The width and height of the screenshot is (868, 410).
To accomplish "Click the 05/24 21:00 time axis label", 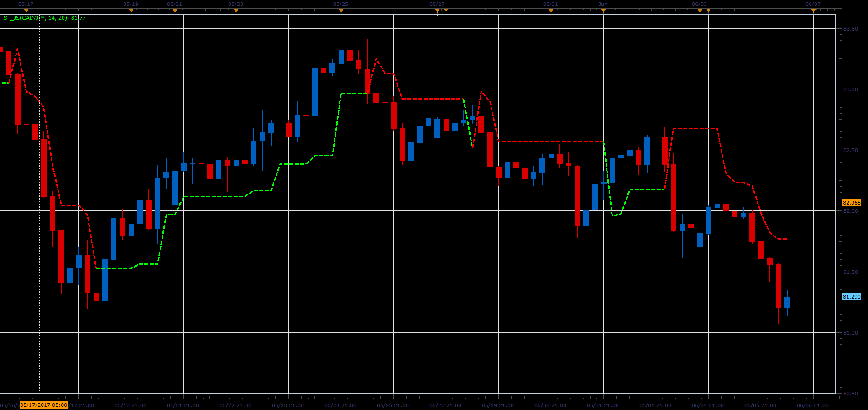I will coord(340,405).
